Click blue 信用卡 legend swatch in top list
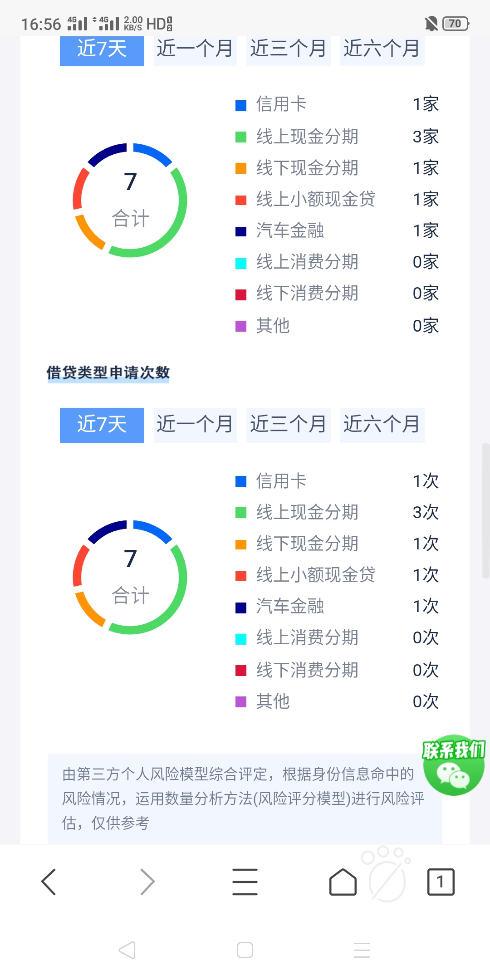The width and height of the screenshot is (490, 980). click(241, 105)
